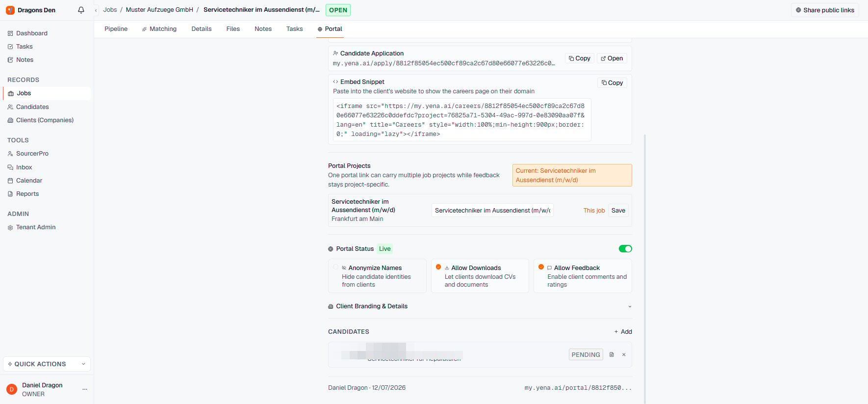868x404 pixels.
Task: Click 'Daniel Dragon · 12/07/2026' text
Action: (367, 388)
